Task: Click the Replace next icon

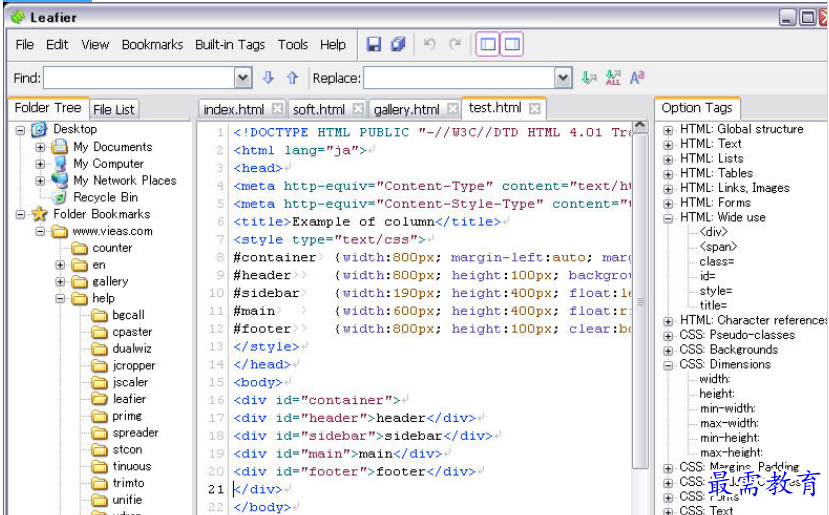Action: click(588, 78)
